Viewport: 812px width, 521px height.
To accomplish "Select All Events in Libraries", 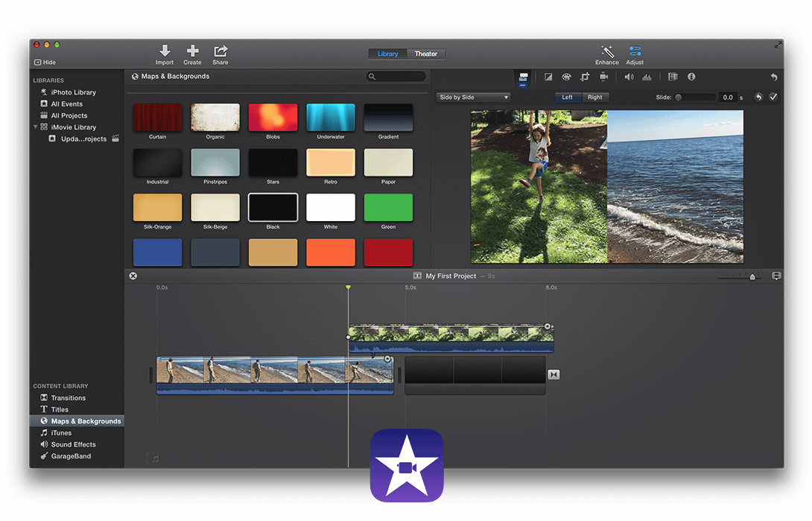I will click(67, 104).
